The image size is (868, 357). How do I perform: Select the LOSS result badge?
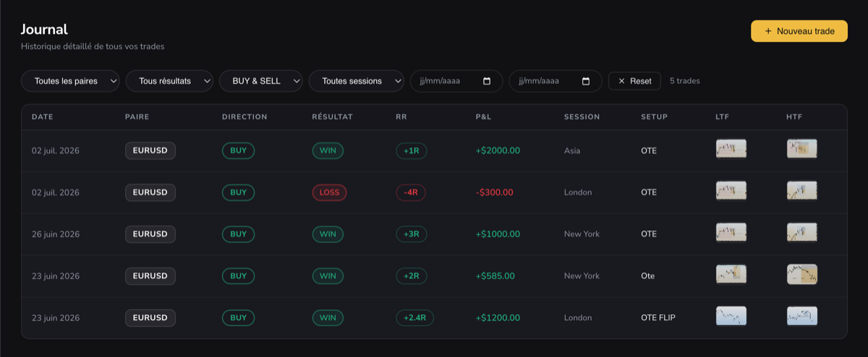point(329,192)
